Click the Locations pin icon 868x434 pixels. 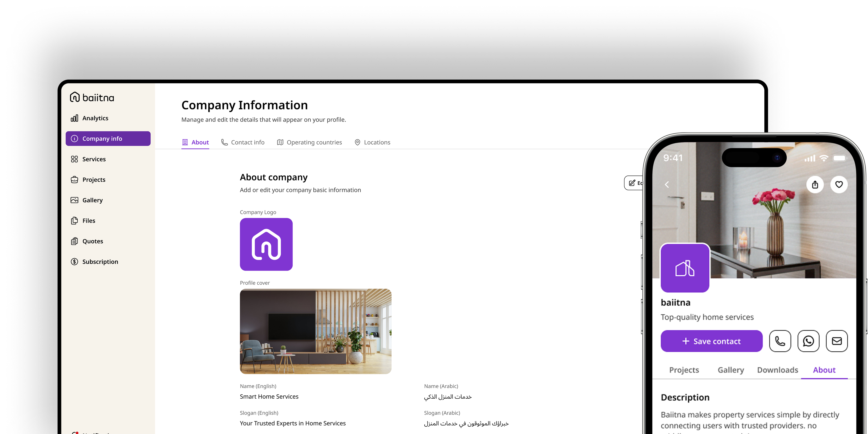358,142
